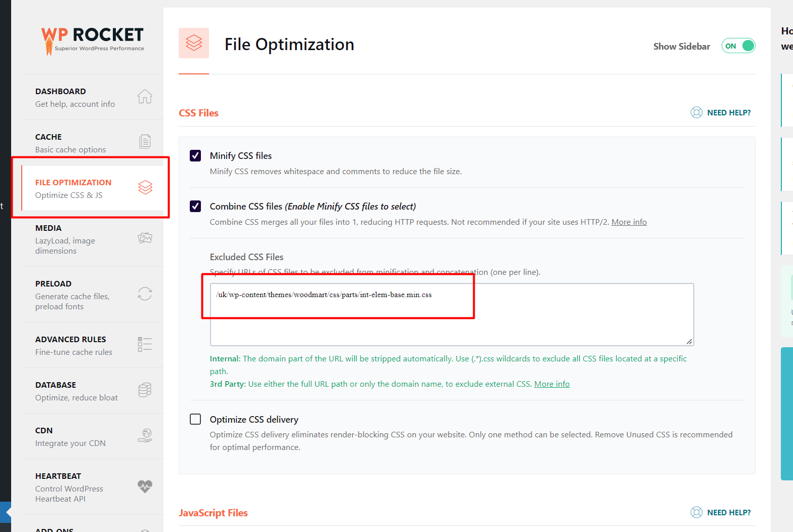Go to the Media settings tab
This screenshot has width=793, height=532.
[92, 239]
